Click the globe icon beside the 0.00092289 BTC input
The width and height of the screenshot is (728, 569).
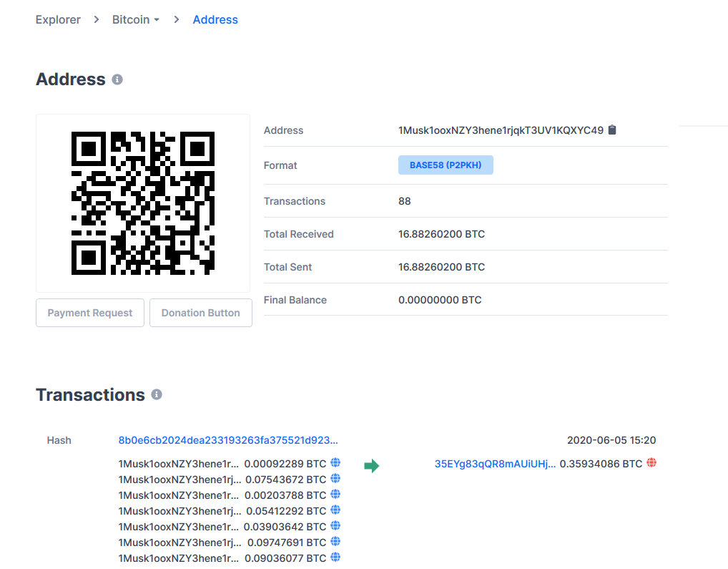click(335, 462)
